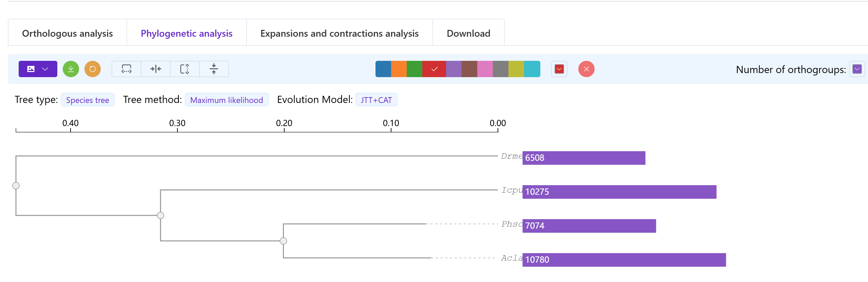Click the compress tree horizontally icon
The height and width of the screenshot is (282, 868).
click(x=156, y=69)
